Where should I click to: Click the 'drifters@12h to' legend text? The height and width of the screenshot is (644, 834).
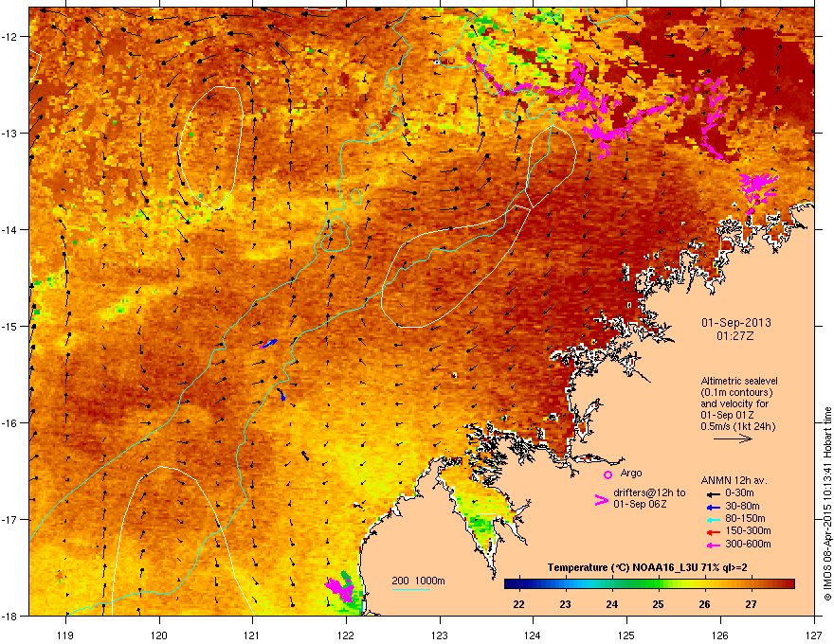click(x=649, y=492)
